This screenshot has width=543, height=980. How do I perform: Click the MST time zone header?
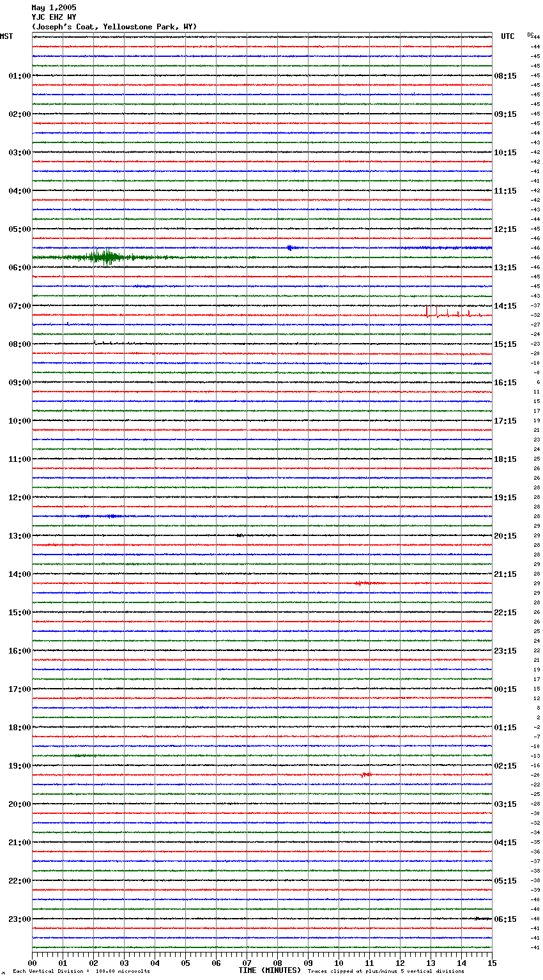click(6, 36)
